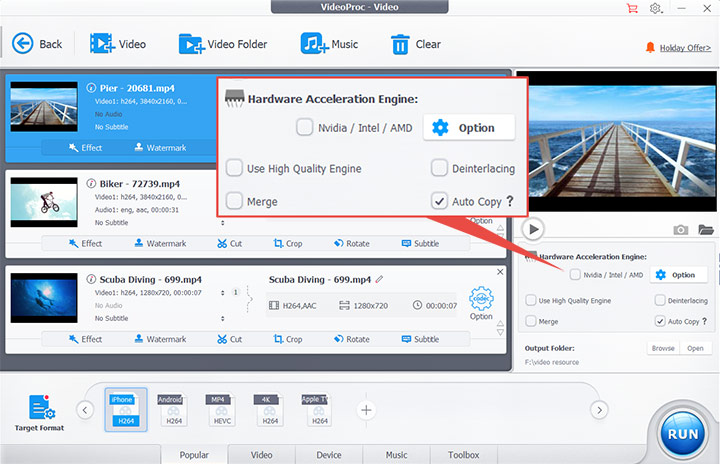Tick Deinterlacing checkbox in lower-right settings panel
Image resolution: width=720 pixels, height=464 pixels.
659,300
